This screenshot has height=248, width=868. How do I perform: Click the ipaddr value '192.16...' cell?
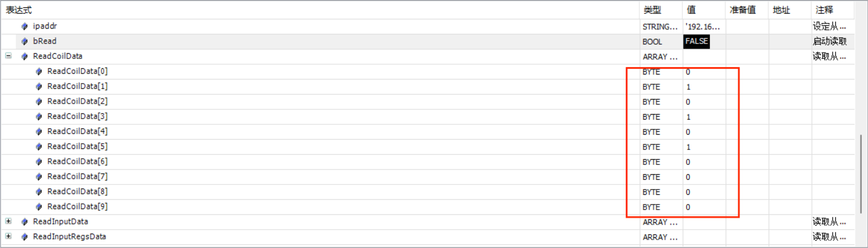click(702, 26)
